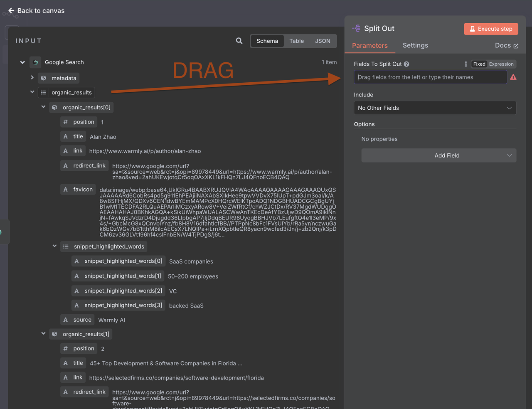The width and height of the screenshot is (532, 409).
Task: Click the hash icon on position value 2
Action: [65, 348]
